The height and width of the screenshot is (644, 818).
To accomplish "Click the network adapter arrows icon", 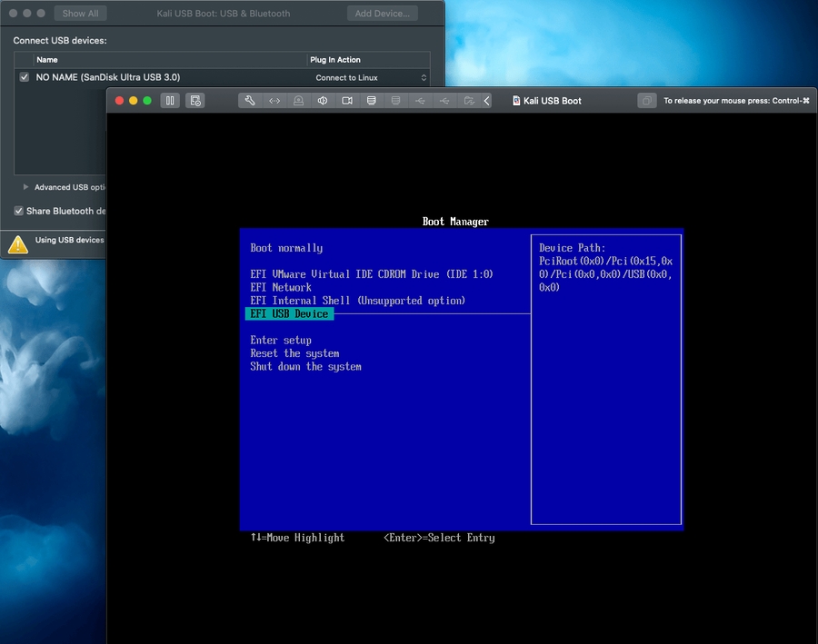I will click(274, 101).
